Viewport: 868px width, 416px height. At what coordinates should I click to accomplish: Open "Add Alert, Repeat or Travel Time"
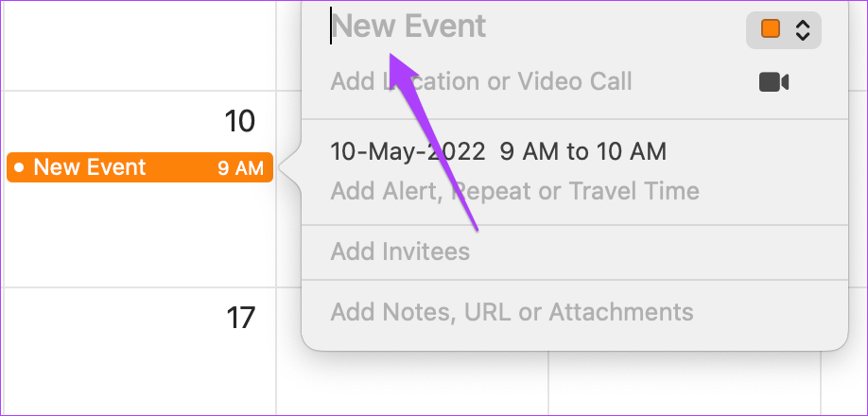(514, 192)
